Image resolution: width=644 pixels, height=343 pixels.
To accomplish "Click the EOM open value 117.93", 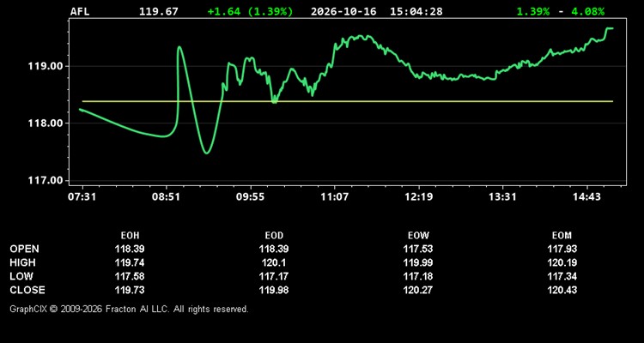I will 562,249.
